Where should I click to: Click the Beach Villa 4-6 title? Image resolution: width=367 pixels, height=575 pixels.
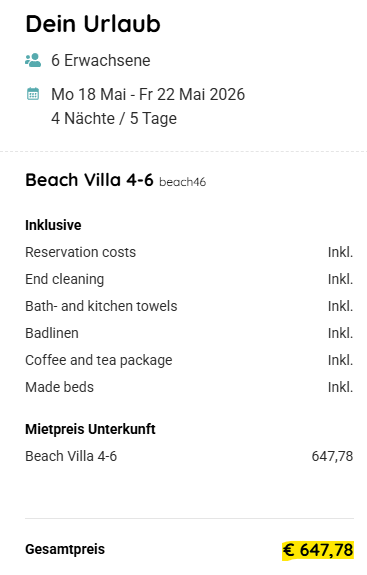tap(89, 180)
